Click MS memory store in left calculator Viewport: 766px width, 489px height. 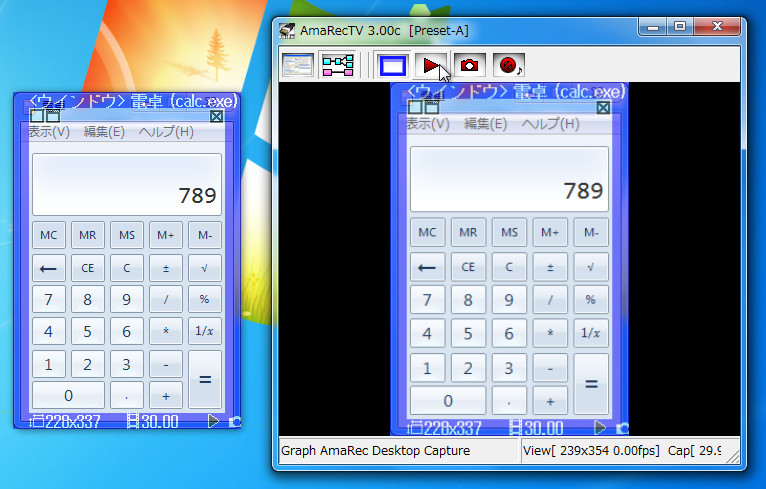[127, 235]
